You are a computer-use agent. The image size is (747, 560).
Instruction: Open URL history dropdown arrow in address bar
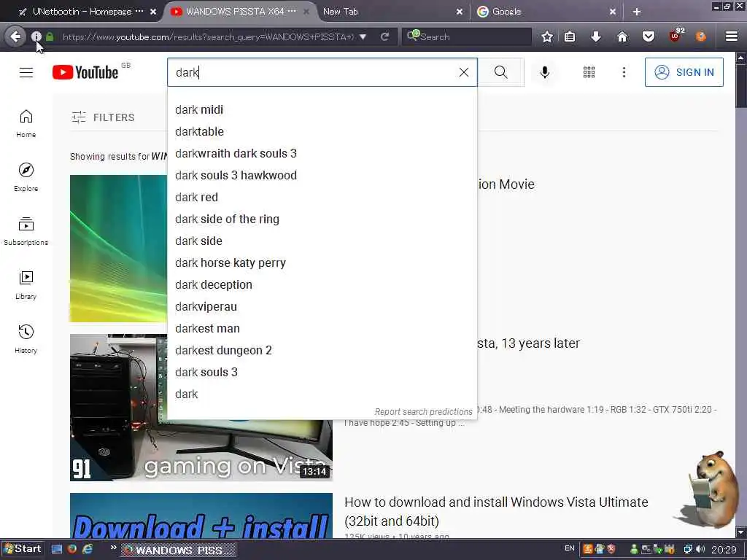click(x=363, y=36)
